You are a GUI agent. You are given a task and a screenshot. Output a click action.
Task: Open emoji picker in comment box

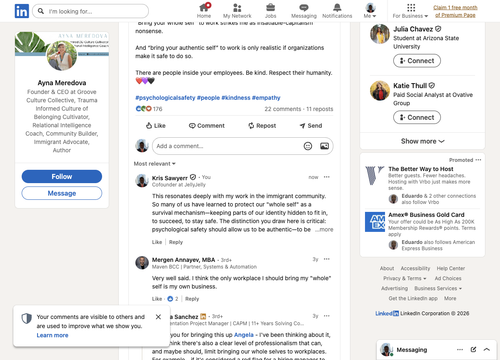pos(308,146)
